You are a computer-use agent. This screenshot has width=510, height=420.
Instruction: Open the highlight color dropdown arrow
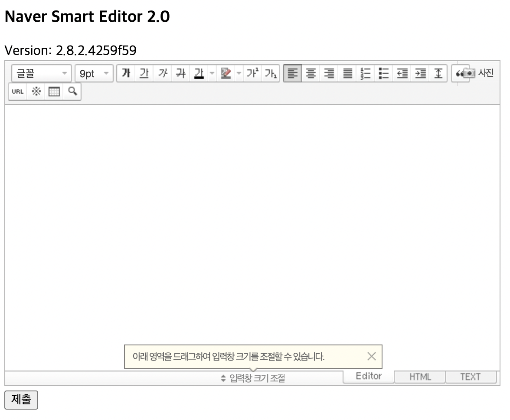239,73
